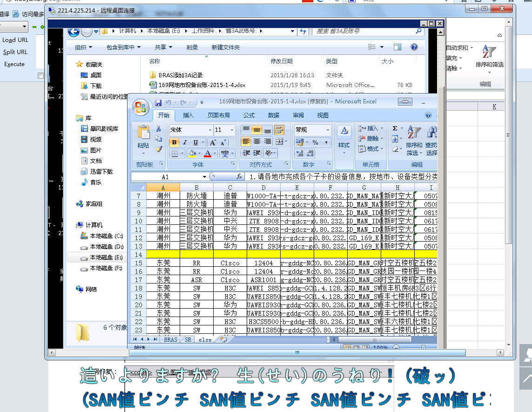Apply red font color
The height and width of the screenshot is (412, 532).
(x=208, y=154)
